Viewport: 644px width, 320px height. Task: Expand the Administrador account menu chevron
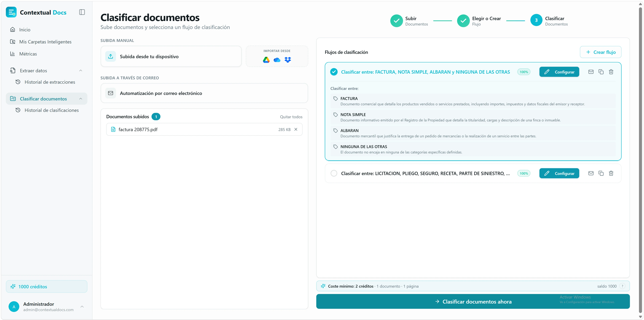coord(82,307)
